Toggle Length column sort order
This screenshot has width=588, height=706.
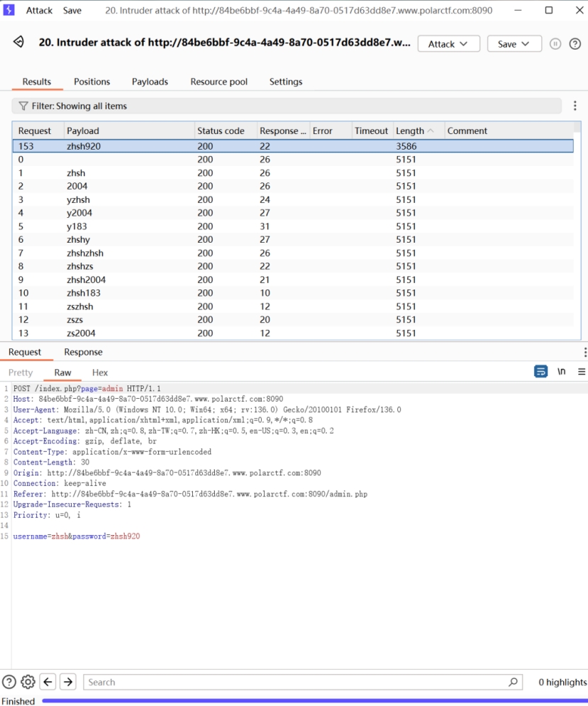point(418,131)
